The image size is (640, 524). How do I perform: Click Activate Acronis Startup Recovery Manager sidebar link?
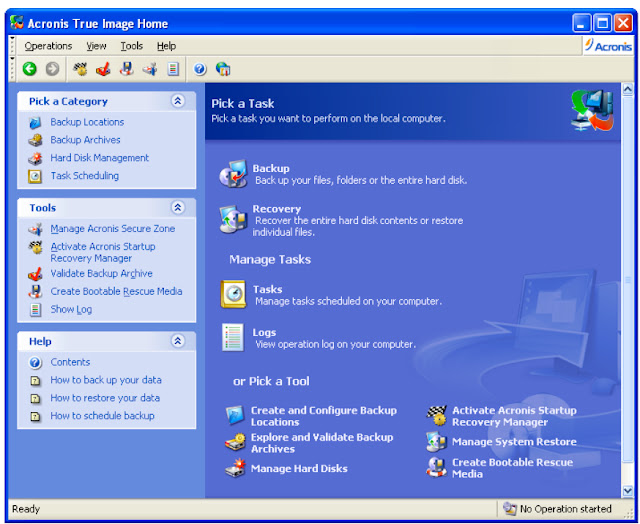tap(102, 252)
